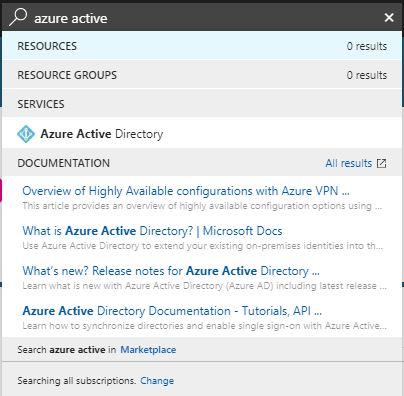Viewport: 404px width, 396px height.
Task: Click 'Use Azure Active Directory to extend' description
Action: [203, 246]
